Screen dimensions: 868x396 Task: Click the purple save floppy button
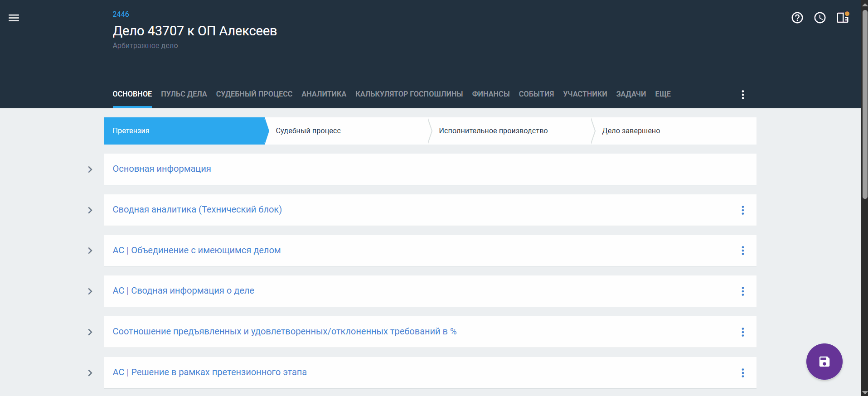(x=824, y=362)
